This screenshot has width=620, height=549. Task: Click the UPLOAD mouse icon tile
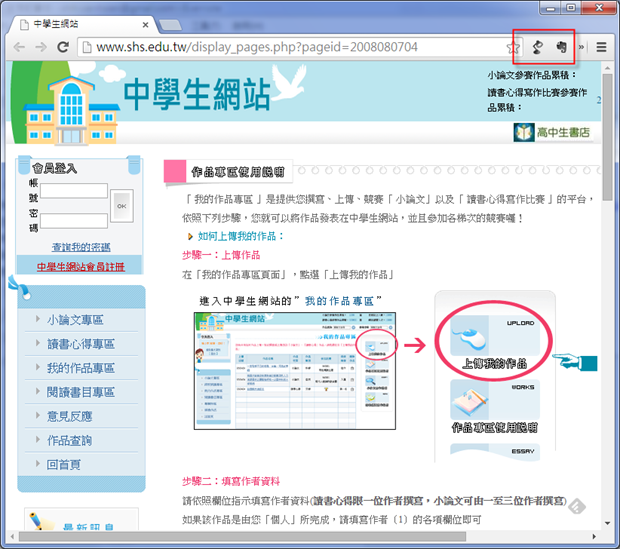(x=495, y=336)
